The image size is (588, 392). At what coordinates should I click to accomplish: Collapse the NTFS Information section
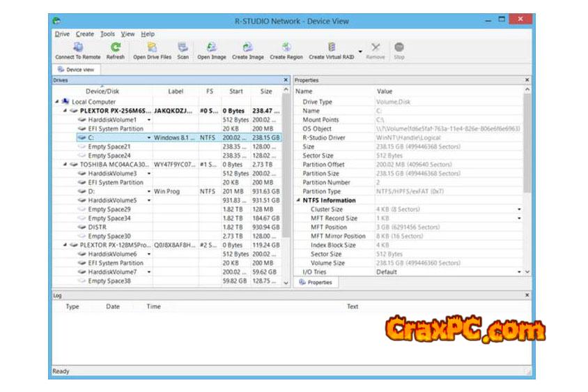pos(298,200)
